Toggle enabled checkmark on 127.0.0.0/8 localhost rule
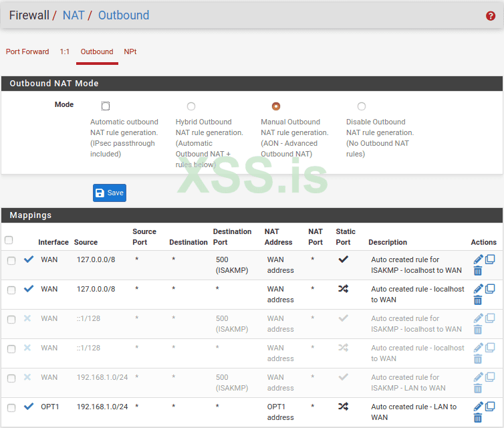Image resolution: width=504 pixels, height=428 pixels. [x=29, y=289]
